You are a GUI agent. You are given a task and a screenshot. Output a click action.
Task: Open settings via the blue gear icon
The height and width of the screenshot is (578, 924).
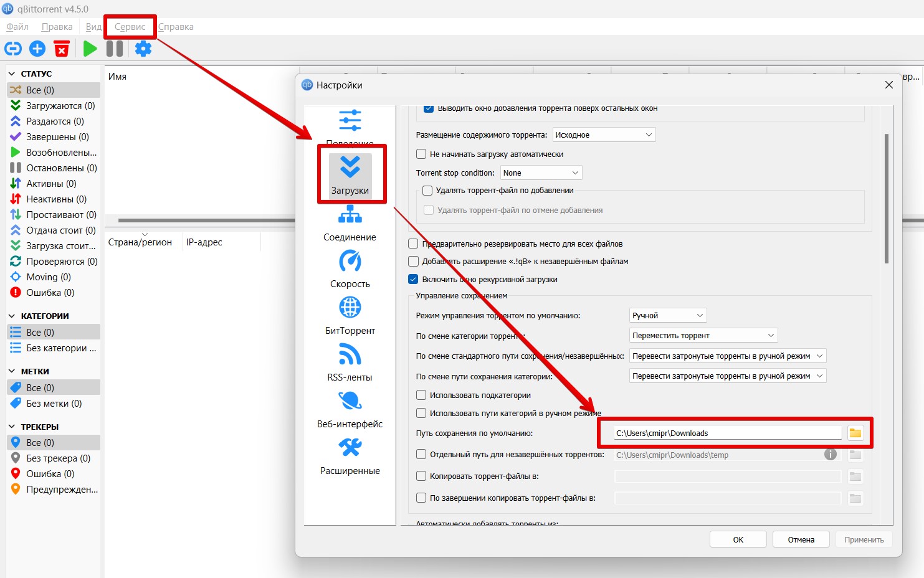tap(143, 49)
